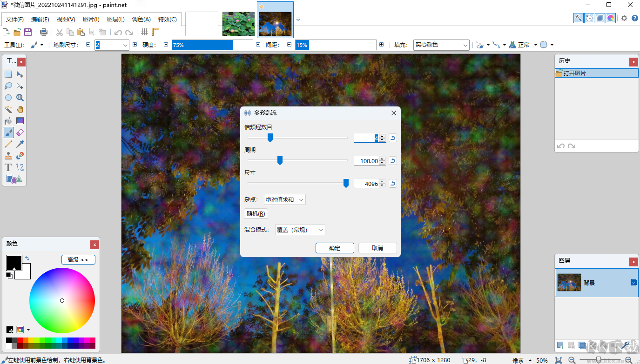Activate the Text tool
640x364 pixels.
point(8,167)
